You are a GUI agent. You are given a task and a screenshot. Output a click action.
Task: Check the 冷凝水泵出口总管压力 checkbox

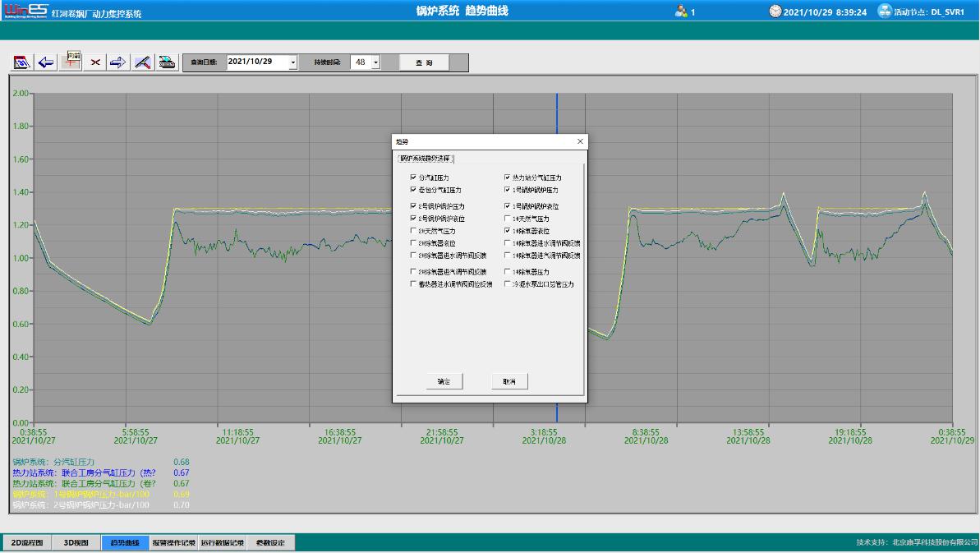(508, 284)
